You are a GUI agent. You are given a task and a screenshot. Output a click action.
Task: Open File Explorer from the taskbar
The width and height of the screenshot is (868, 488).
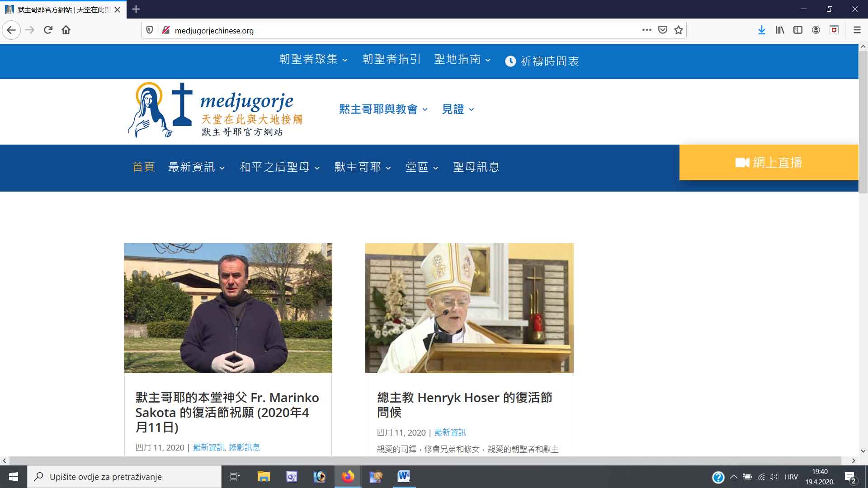click(264, 477)
